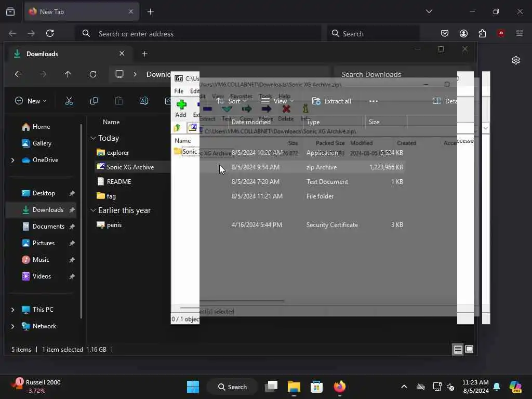Open new tab settings gear icon

516,60
